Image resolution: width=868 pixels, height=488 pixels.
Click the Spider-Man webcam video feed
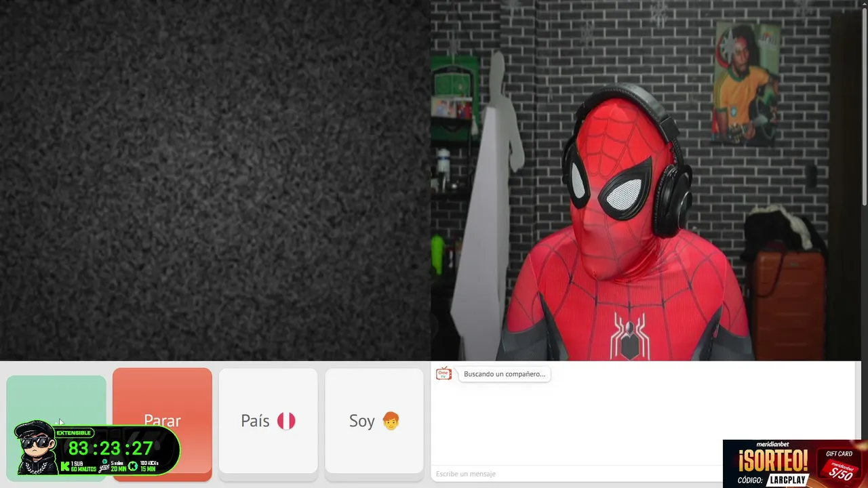coord(646,180)
